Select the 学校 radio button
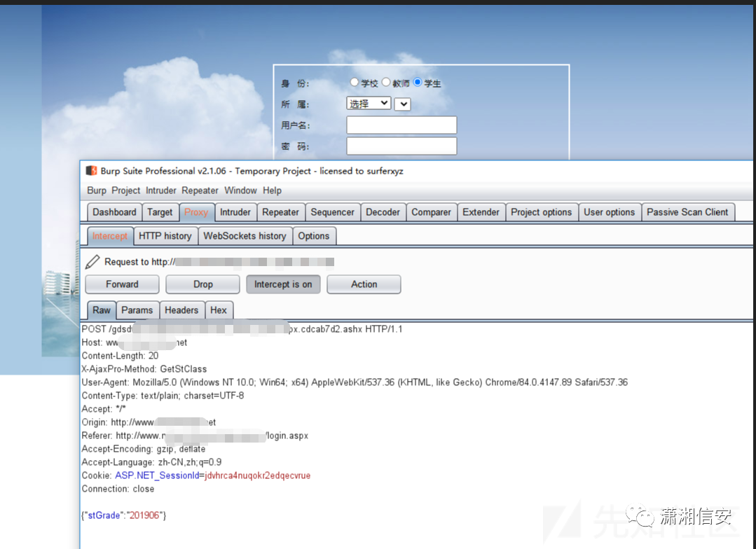The width and height of the screenshot is (756, 549). pyautogui.click(x=355, y=83)
